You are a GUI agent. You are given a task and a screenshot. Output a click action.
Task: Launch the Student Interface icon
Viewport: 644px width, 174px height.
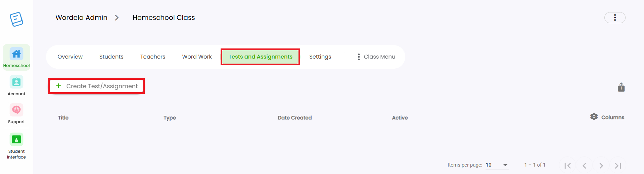click(16, 139)
